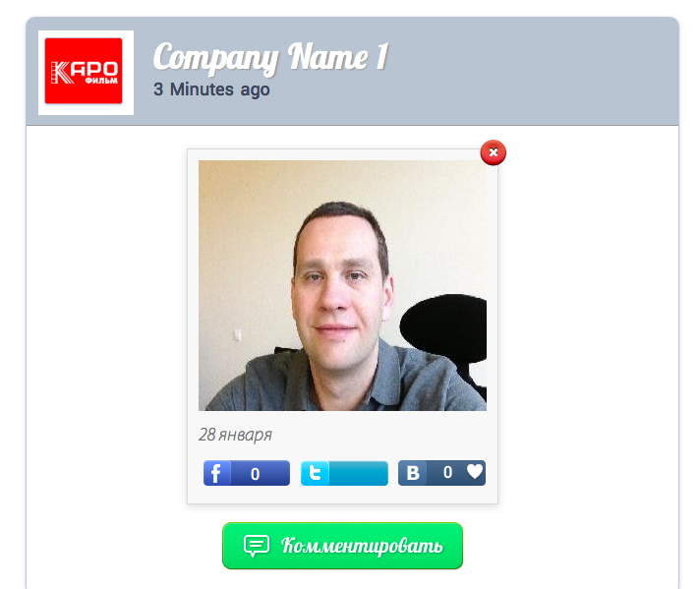Viewport: 700px width, 589px height.
Task: Click the "28 января" date caption
Action: click(235, 435)
